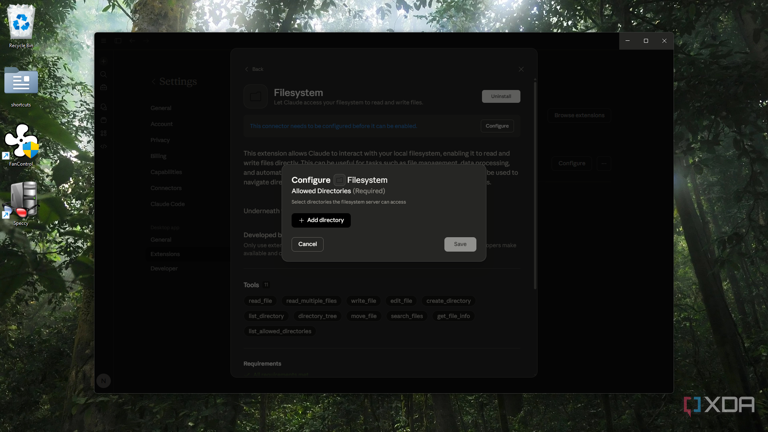Click Browse extensions button
Screen dimensions: 768x432
[579, 115]
